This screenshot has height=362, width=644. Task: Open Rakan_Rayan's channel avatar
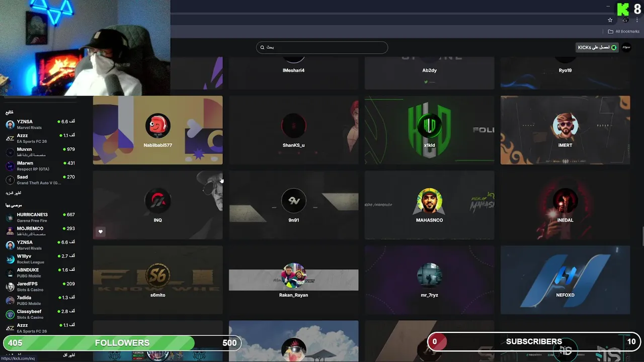point(293,276)
